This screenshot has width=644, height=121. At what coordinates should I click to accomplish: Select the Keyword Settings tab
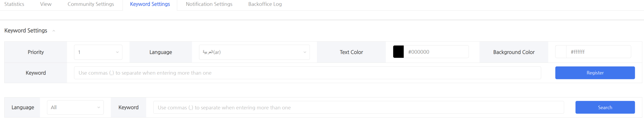coord(150,4)
